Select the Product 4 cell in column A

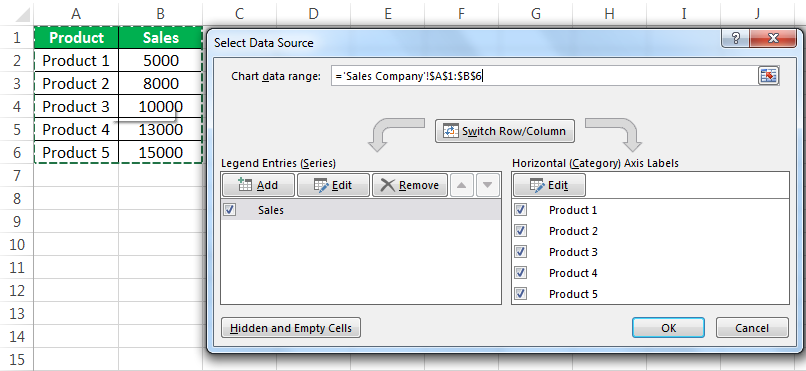76,129
